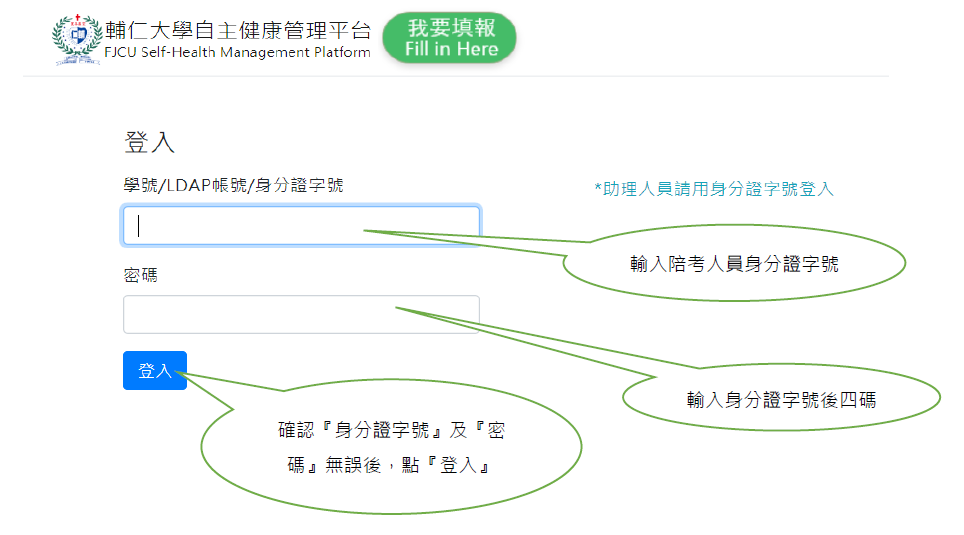Click the 無誤後，點『登入』 line in the bottom callout

coord(389,465)
